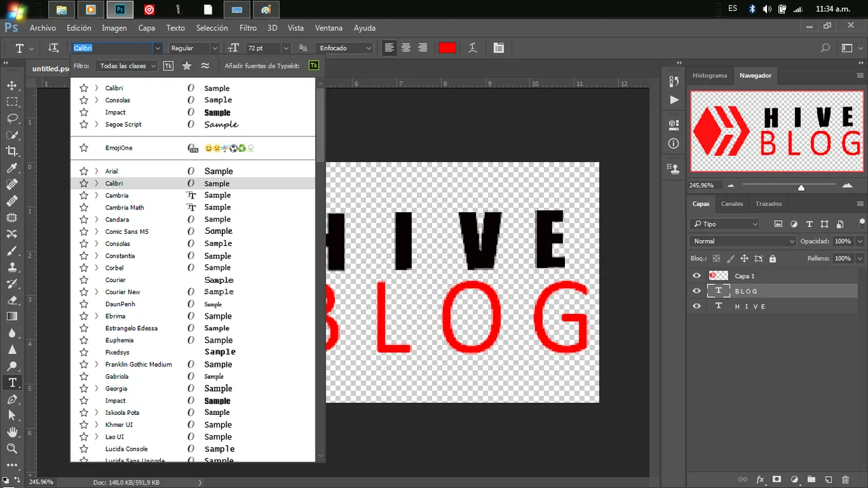Open the anti-aliasing Enfocado dropdown

coord(344,48)
